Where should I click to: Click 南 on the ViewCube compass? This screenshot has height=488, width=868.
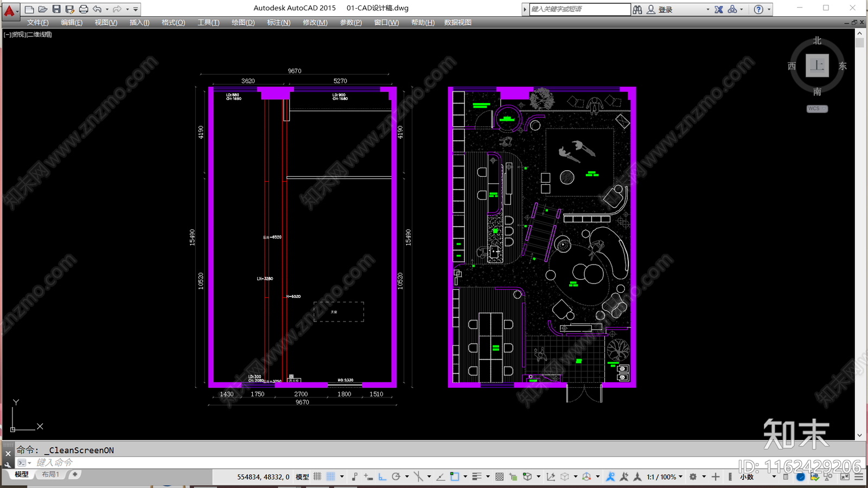(x=817, y=92)
